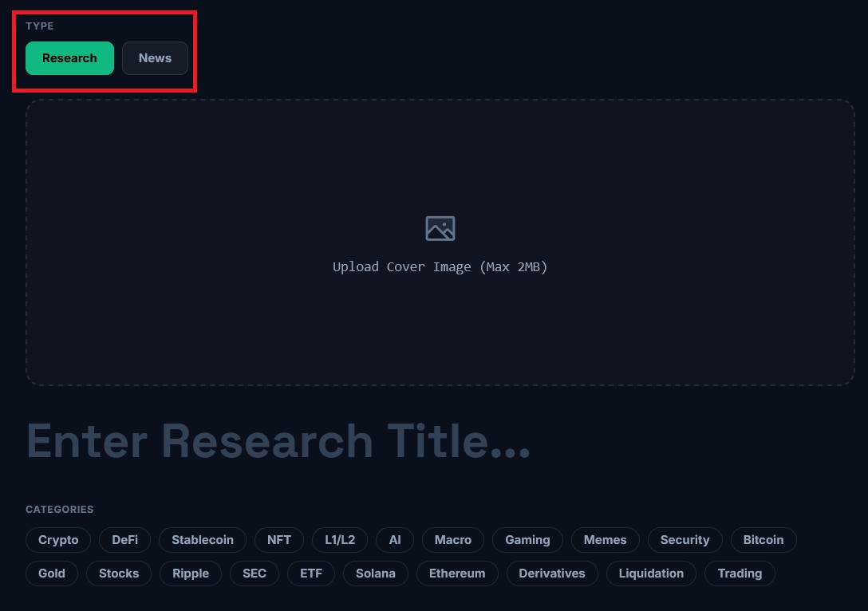Add the Derivatives category tag
868x611 pixels.
(552, 574)
